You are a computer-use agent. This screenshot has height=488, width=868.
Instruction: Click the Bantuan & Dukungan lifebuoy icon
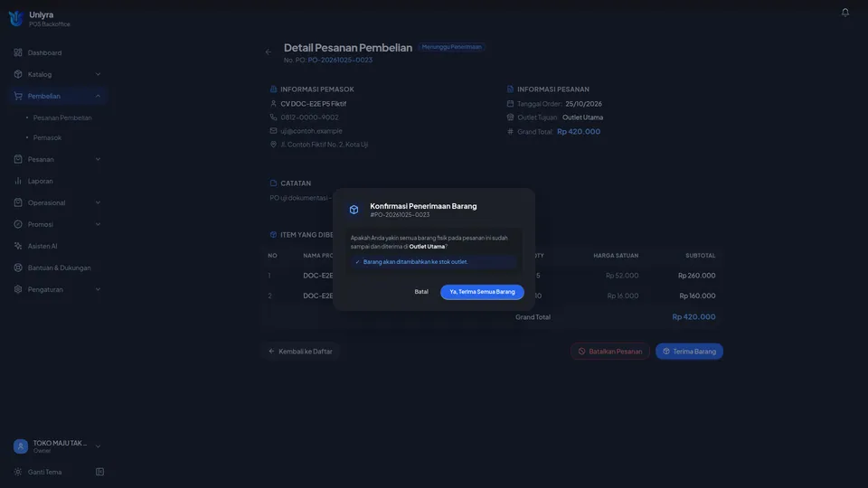18,267
